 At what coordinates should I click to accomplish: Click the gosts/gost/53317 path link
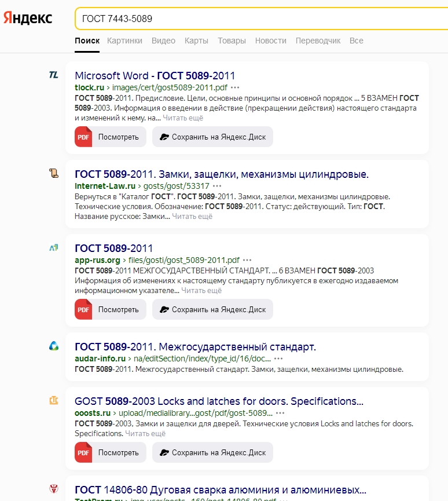pyautogui.click(x=177, y=186)
